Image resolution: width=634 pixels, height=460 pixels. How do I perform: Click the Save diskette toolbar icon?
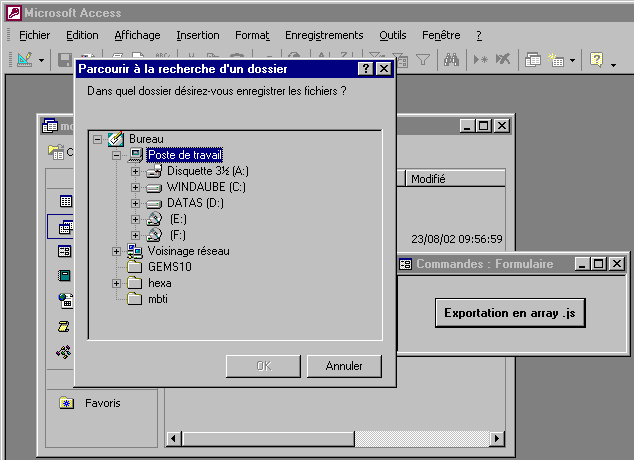tap(65, 60)
